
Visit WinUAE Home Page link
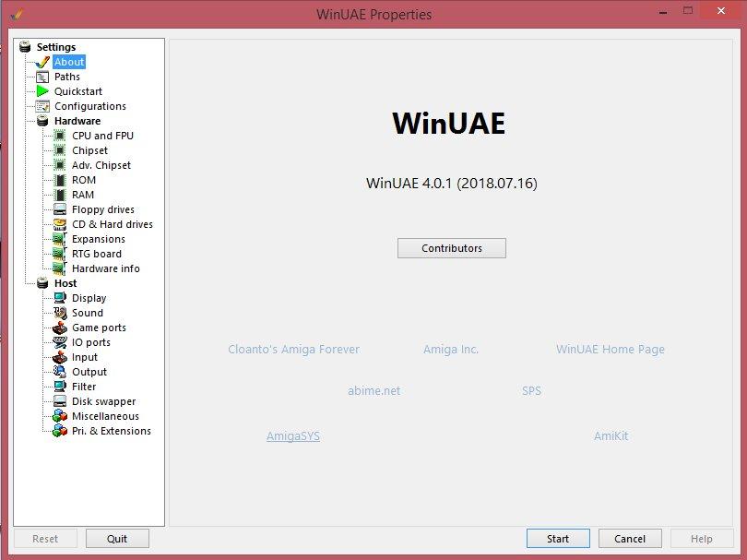pyautogui.click(x=611, y=350)
